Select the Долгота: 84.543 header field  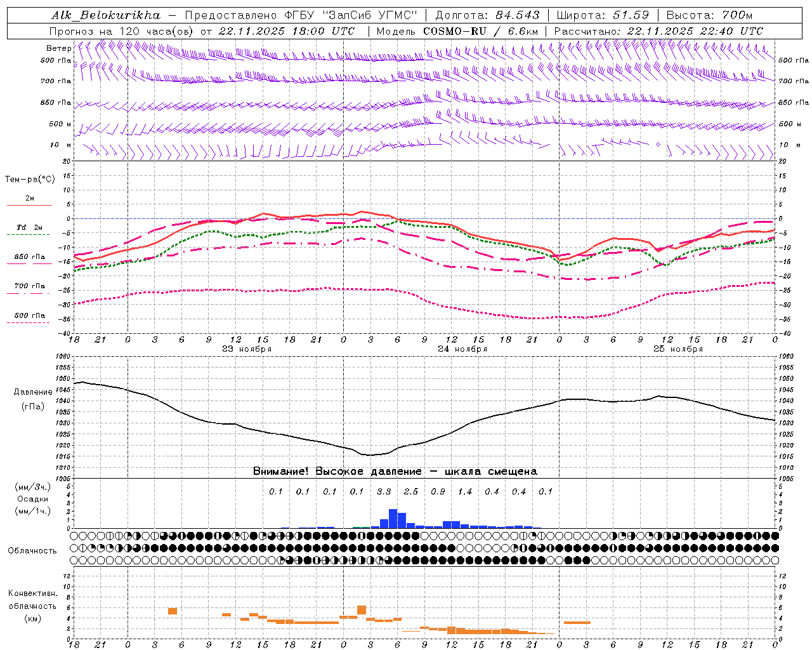[488, 15]
